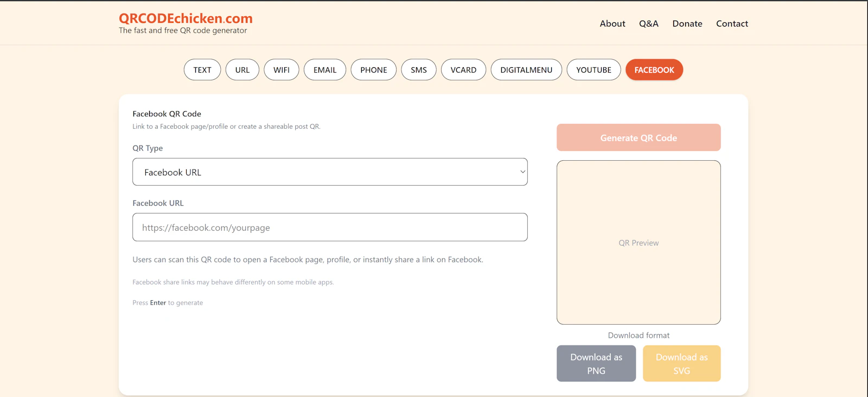Click the QR Preview box
Image resolution: width=868 pixels, height=397 pixels.
[639, 242]
